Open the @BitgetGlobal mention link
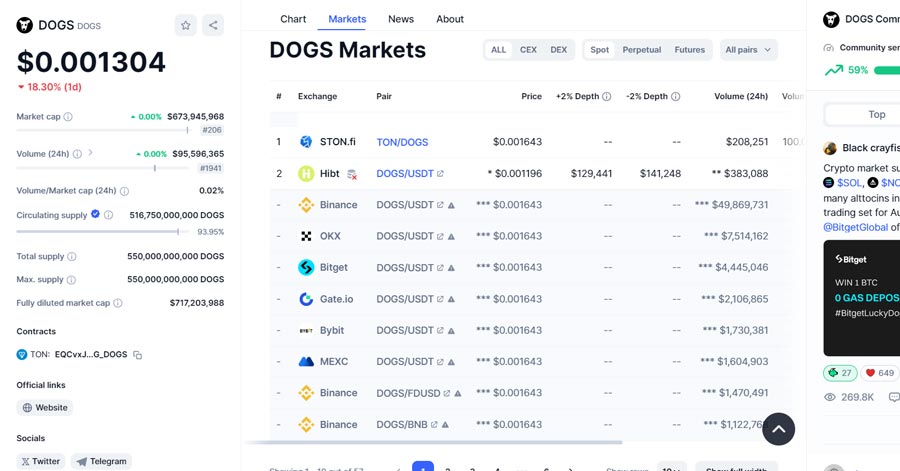Viewport: 900px width, 471px height. (855, 227)
